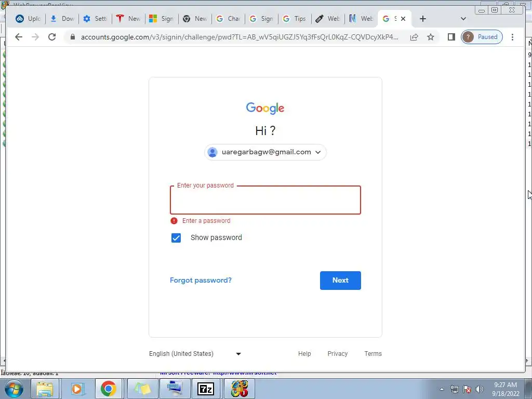Click the volume speaker tray icon

480,389
